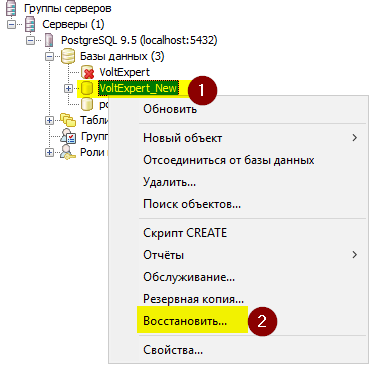Open the Новый объект submenu arrow
The width and height of the screenshot is (376, 368).
coord(354,138)
